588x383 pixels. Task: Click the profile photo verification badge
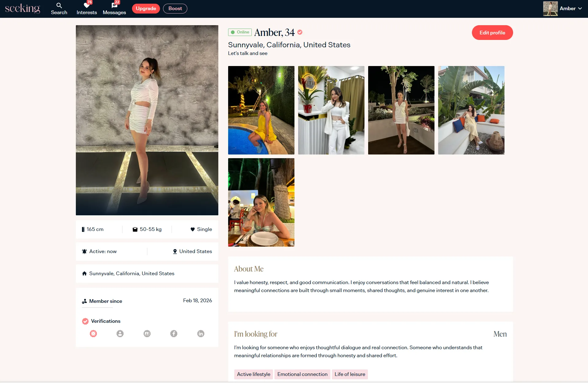click(x=120, y=334)
